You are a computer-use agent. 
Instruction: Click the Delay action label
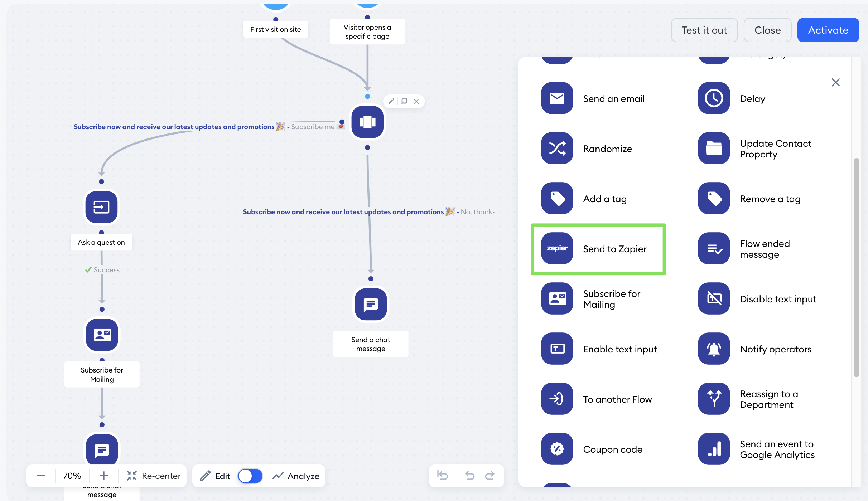click(x=752, y=99)
